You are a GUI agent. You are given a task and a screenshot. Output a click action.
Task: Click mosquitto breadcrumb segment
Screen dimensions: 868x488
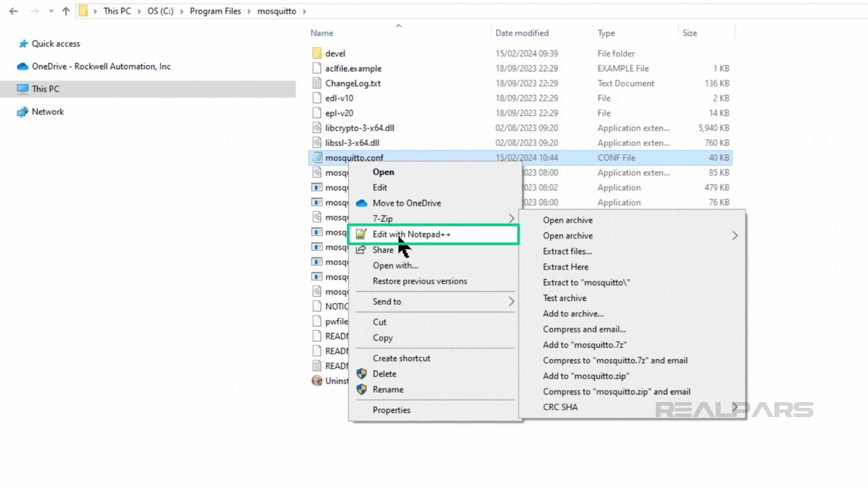(277, 11)
